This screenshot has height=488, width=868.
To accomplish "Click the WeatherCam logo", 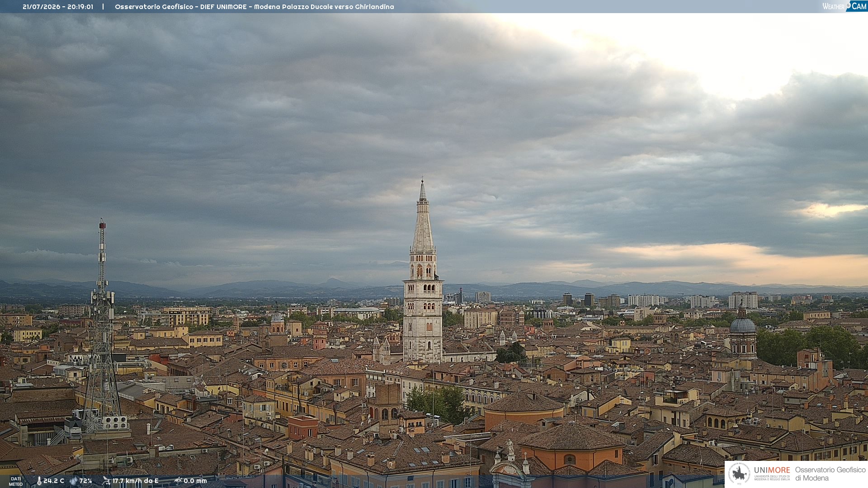I will coord(844,6).
